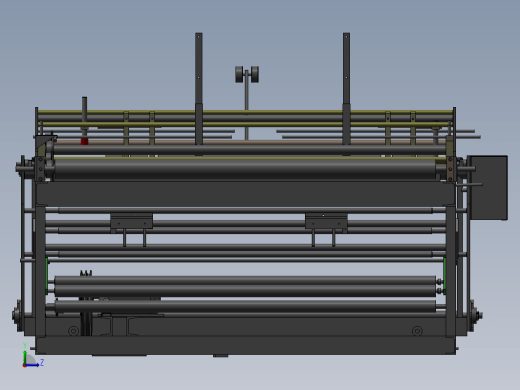The height and width of the screenshot is (390, 520).
Task: Select the largest upper roller
Action: coord(245,169)
